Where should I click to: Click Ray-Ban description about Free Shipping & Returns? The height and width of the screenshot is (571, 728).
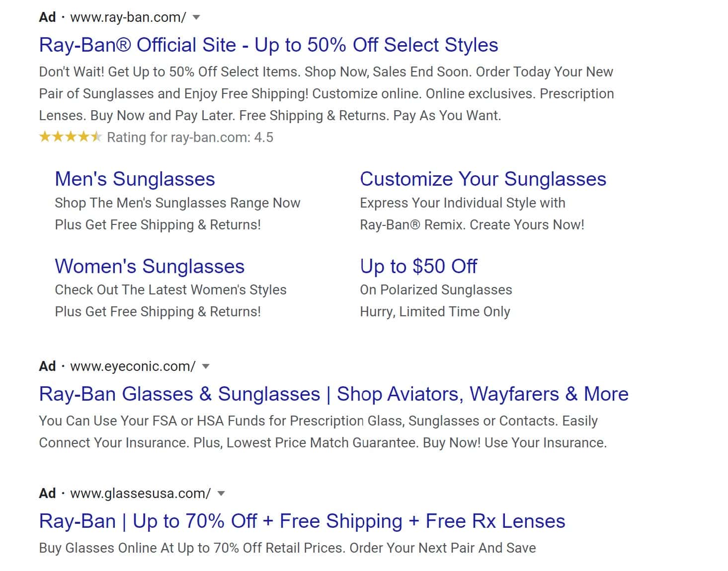[326, 94]
